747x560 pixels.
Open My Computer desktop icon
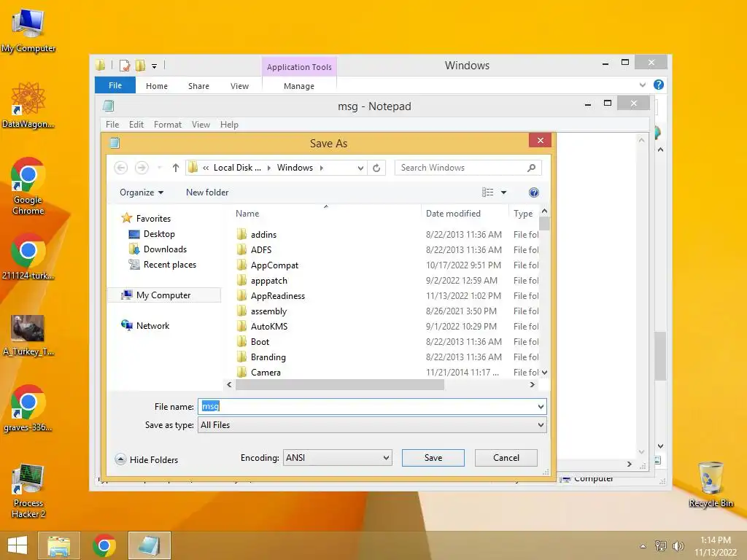tap(28, 30)
